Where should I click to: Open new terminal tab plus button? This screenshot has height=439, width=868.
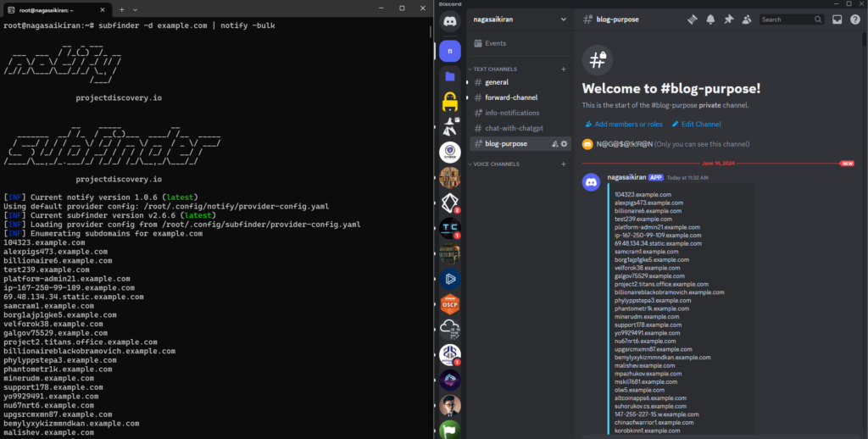click(122, 10)
